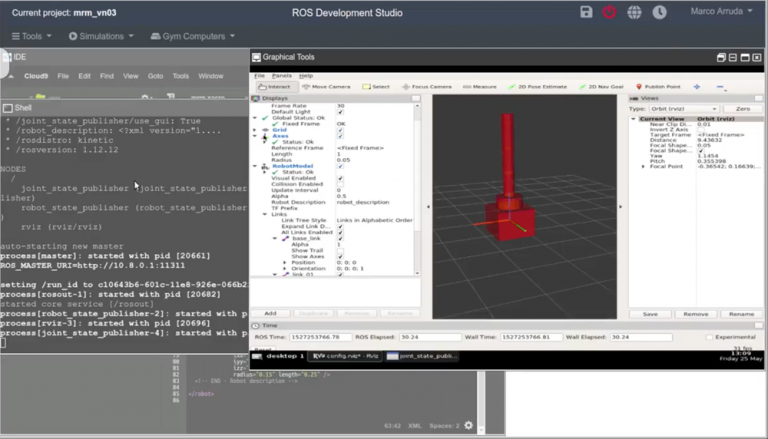Activate the Focus Camera tool
Screen dimensions: 768x439
click(427, 87)
